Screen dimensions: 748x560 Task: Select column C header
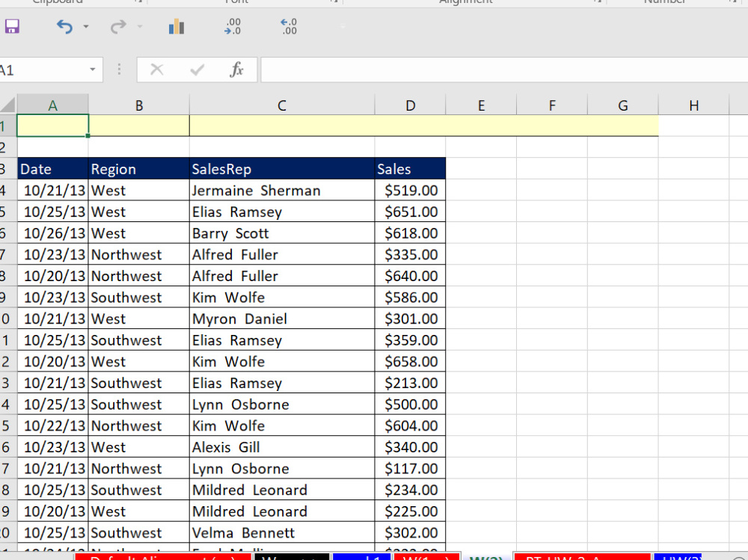pos(282,105)
